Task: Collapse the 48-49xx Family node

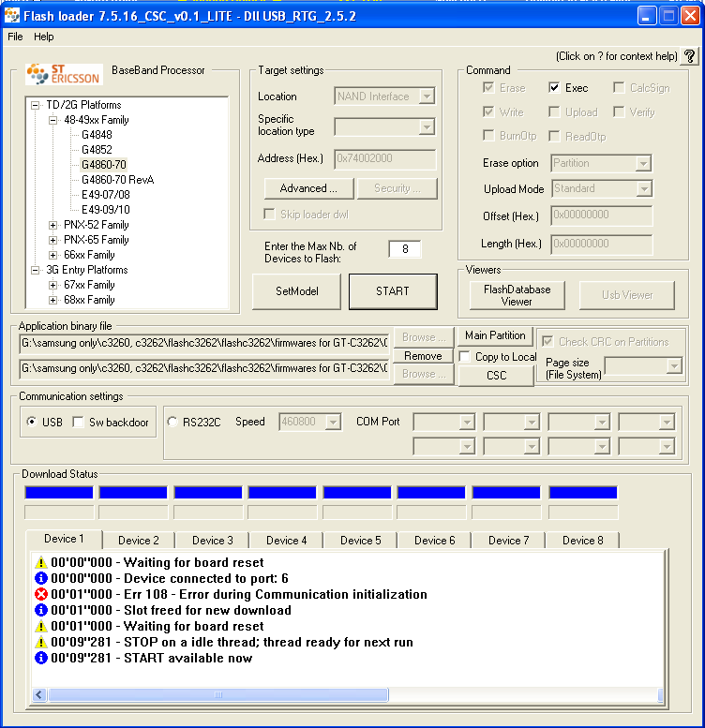Action: tap(52, 120)
